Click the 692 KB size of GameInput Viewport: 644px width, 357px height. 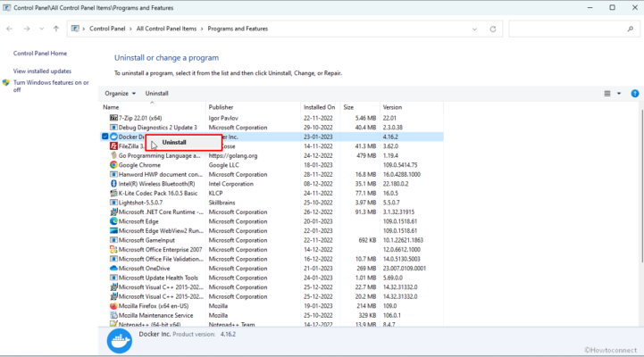(x=367, y=240)
